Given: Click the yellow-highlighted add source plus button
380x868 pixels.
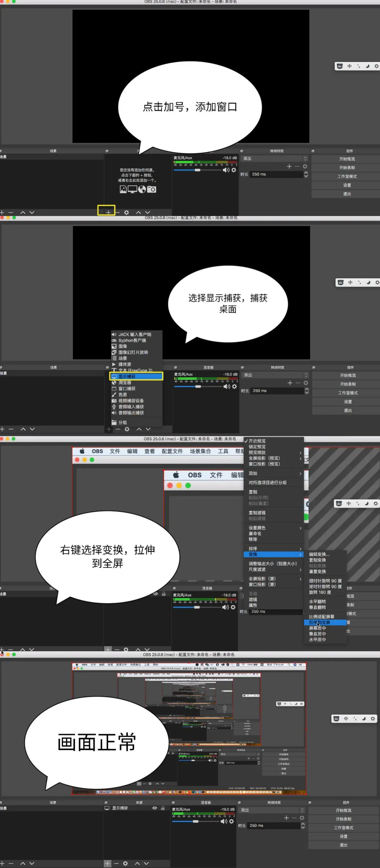Looking at the screenshot, I should point(108,212).
